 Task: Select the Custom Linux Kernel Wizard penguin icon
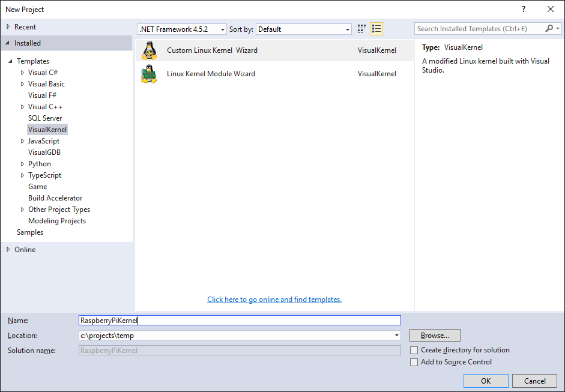149,50
